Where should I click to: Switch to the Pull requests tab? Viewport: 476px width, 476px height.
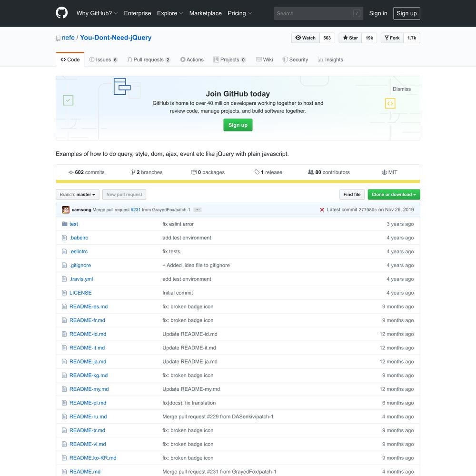pyautogui.click(x=149, y=60)
